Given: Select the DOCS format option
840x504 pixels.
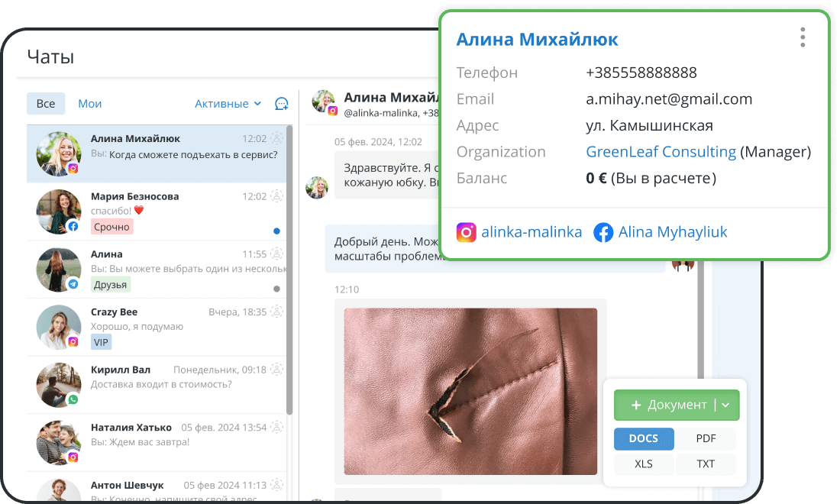Looking at the screenshot, I should [644, 438].
